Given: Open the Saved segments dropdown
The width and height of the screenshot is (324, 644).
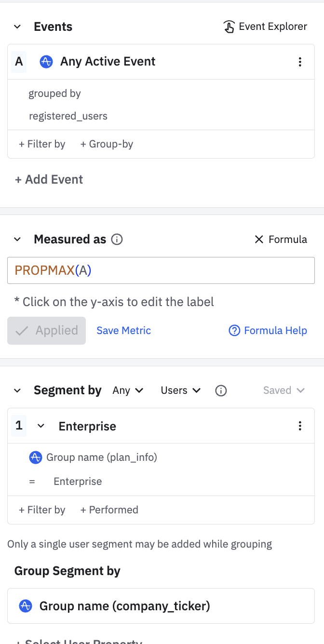Looking at the screenshot, I should (x=283, y=390).
